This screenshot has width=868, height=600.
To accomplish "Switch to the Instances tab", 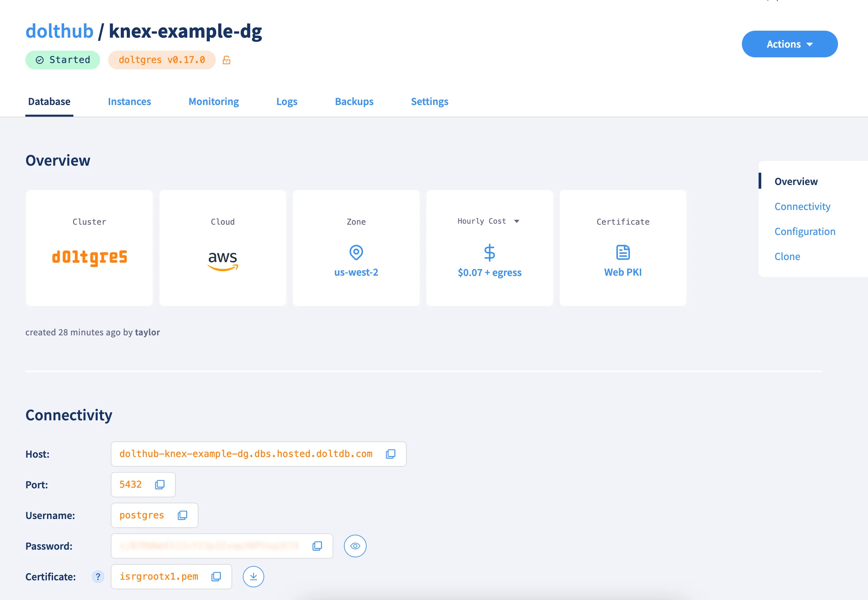I will 129,102.
